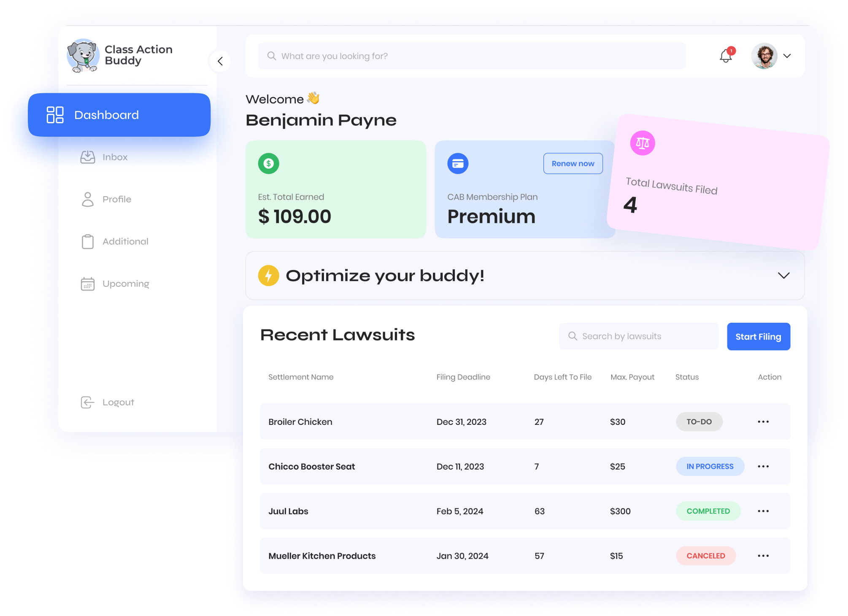Open the Inbox sidebar item
848x616 pixels.
coord(114,157)
